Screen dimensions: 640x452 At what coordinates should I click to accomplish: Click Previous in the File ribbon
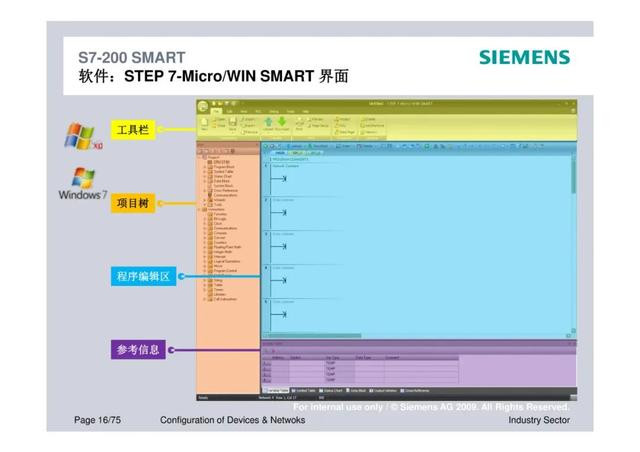click(x=249, y=132)
